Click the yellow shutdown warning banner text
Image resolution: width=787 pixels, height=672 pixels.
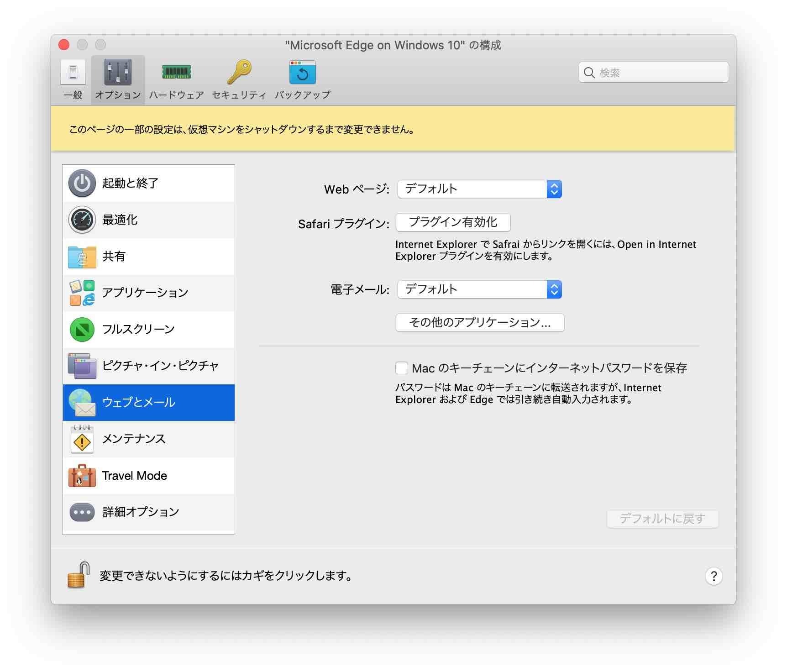pyautogui.click(x=242, y=129)
